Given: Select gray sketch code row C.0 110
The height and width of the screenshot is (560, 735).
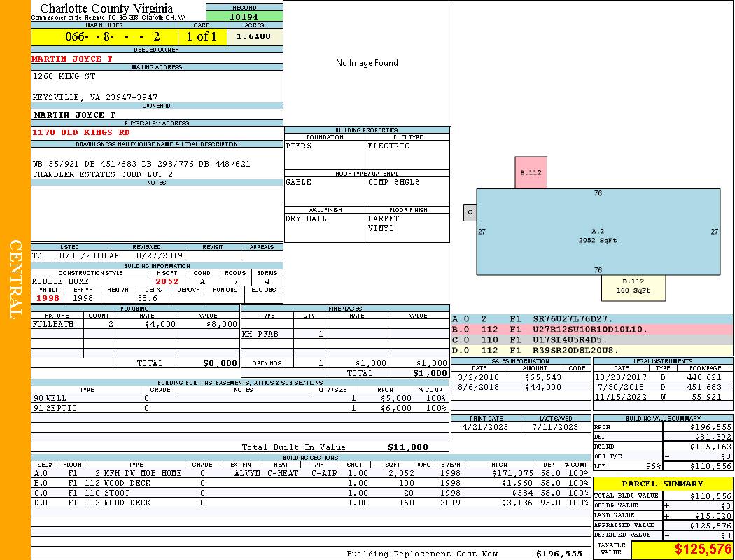Looking at the screenshot, I should [x=592, y=340].
